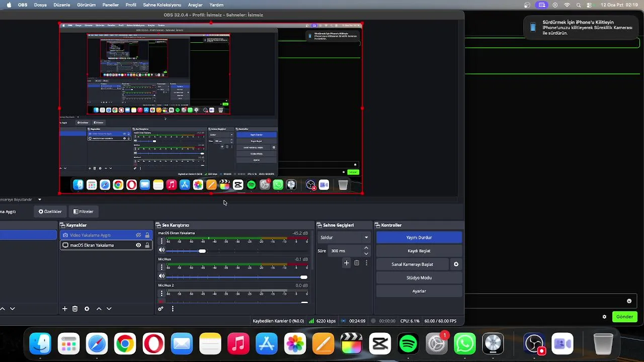Start recording with Kaydı Başlat
The image size is (644, 362).
coord(419,251)
